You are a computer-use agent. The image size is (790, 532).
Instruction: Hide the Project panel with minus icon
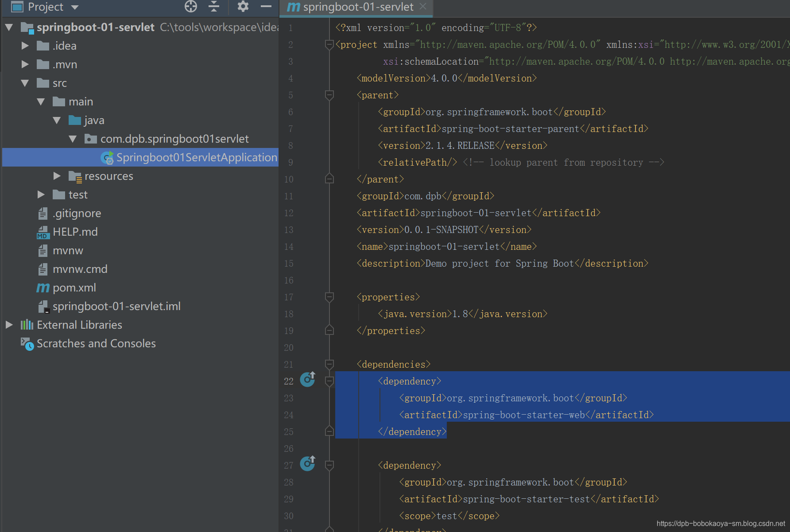coord(266,6)
